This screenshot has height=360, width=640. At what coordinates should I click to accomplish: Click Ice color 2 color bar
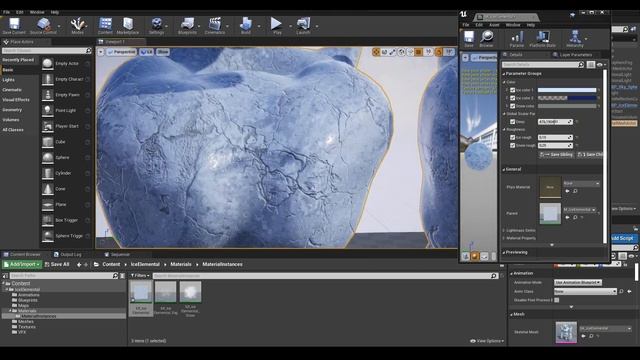567,98
